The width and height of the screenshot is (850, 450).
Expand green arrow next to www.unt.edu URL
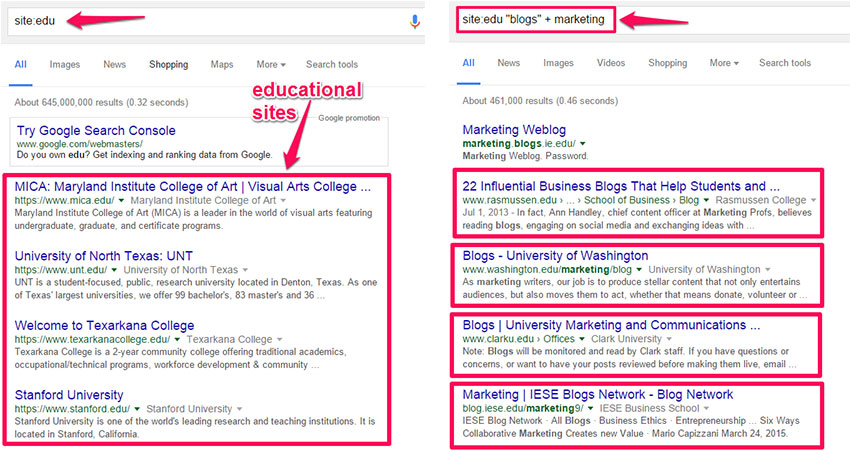click(114, 270)
